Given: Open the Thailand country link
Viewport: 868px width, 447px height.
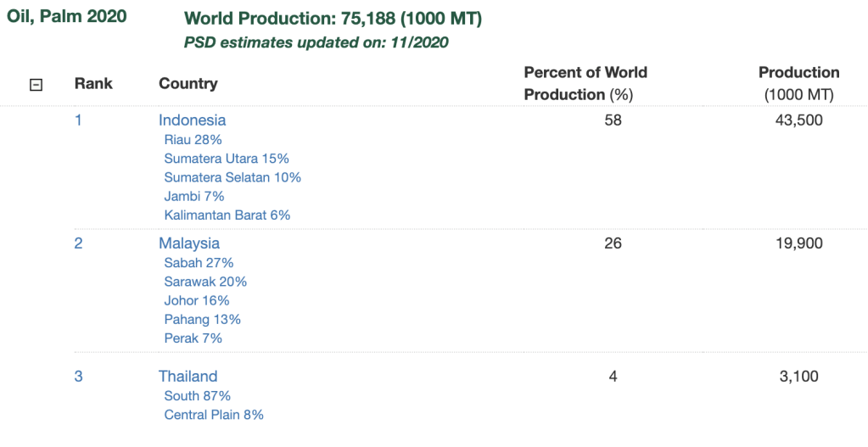Looking at the screenshot, I should coord(188,377).
